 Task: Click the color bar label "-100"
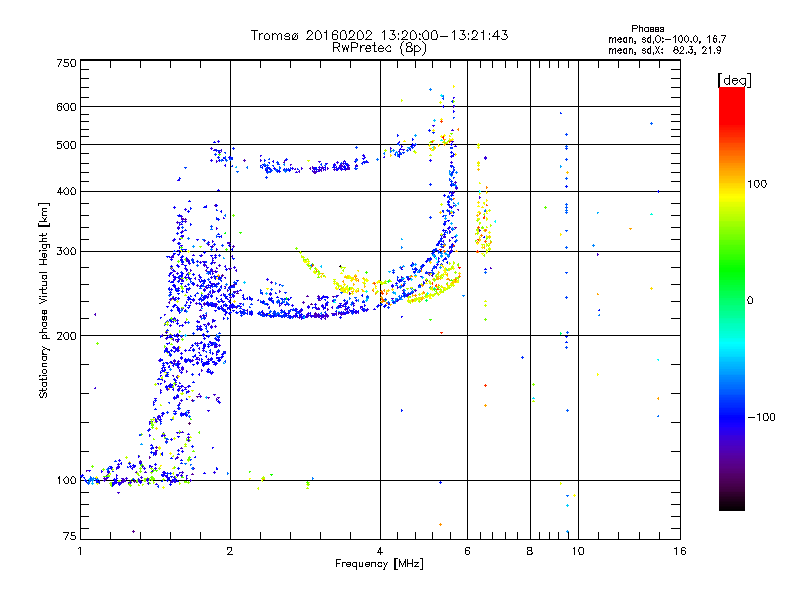coord(761,417)
